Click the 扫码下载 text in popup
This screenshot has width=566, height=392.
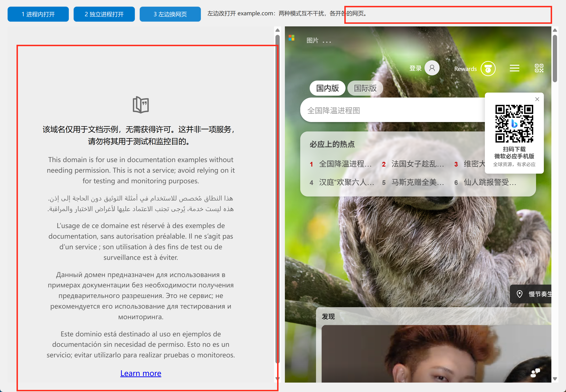pos(514,149)
